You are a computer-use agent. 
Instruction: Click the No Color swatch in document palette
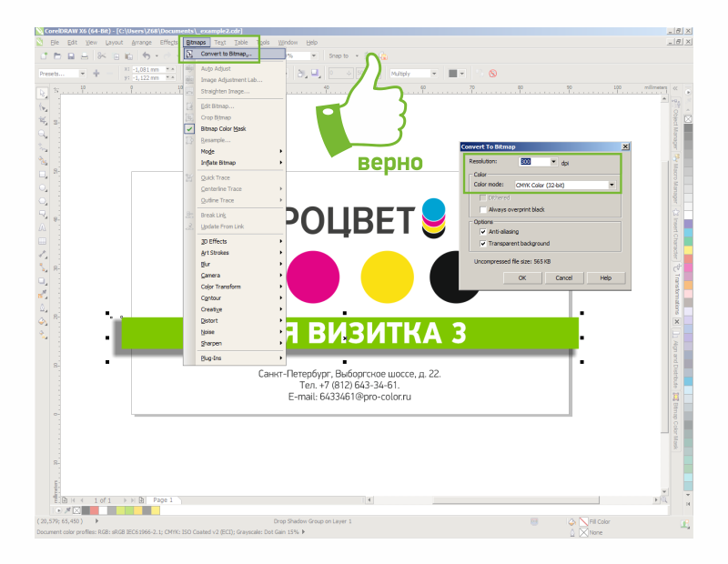point(76,510)
